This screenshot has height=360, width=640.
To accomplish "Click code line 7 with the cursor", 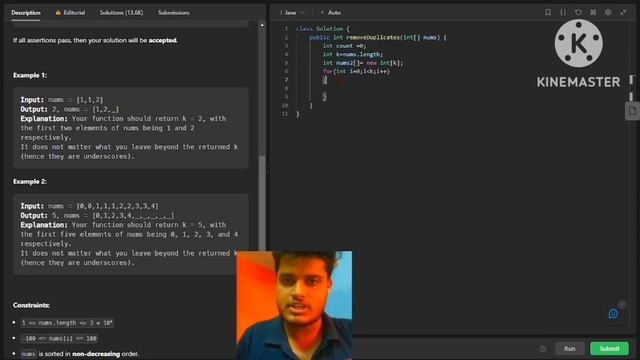I will click(x=325, y=80).
